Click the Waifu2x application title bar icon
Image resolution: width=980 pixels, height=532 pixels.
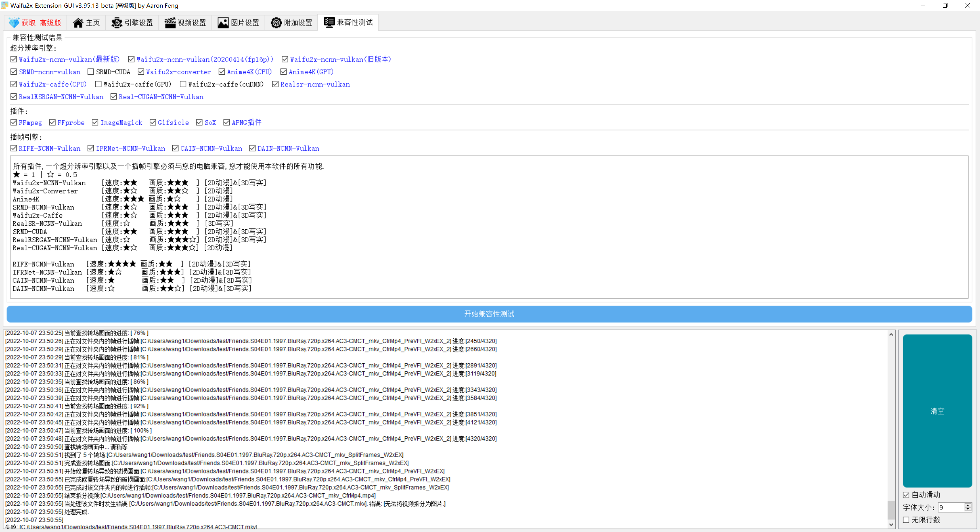click(4, 5)
